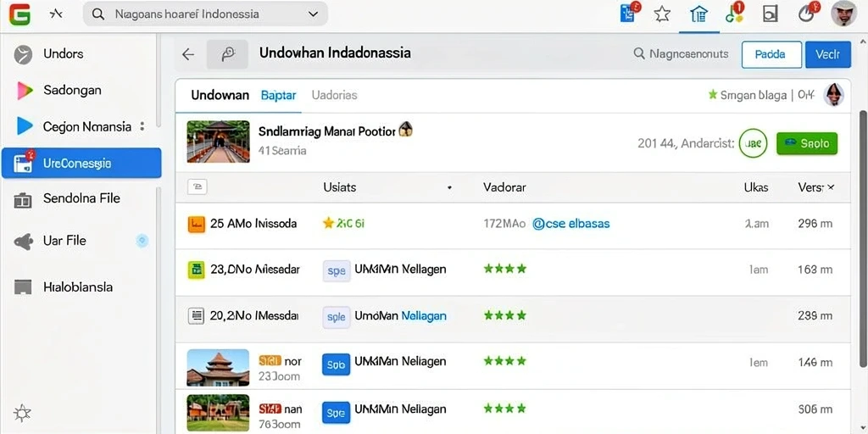Click the sun brightness icon at sidebar bottom
Viewport: 868px width, 434px height.
(22, 413)
